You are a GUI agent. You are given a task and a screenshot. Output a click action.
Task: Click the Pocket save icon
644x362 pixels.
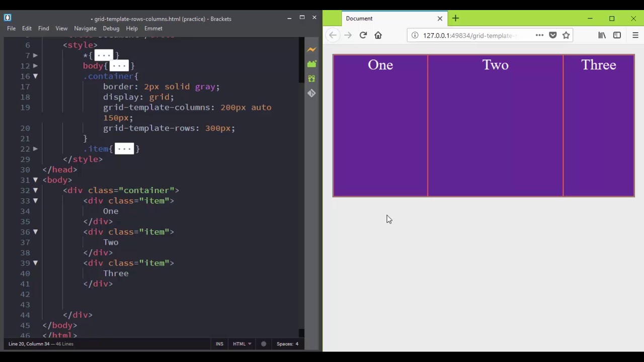[552, 35]
